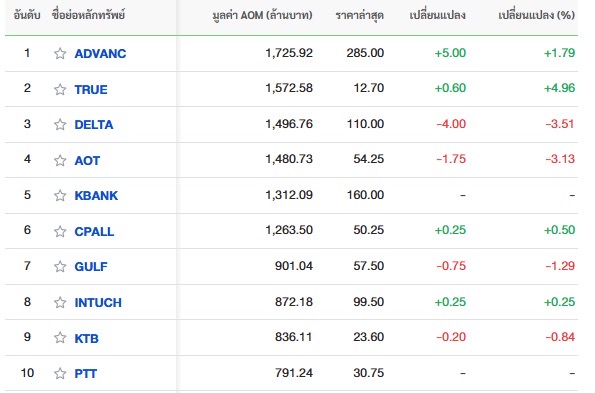Image resolution: width=595 pixels, height=393 pixels.
Task: Star the PTT stock row
Action: coord(60,373)
